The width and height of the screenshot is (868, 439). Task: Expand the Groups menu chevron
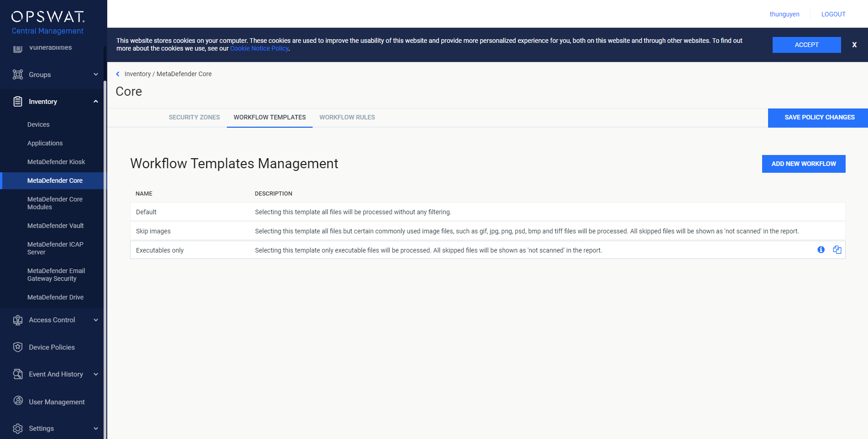click(x=96, y=74)
